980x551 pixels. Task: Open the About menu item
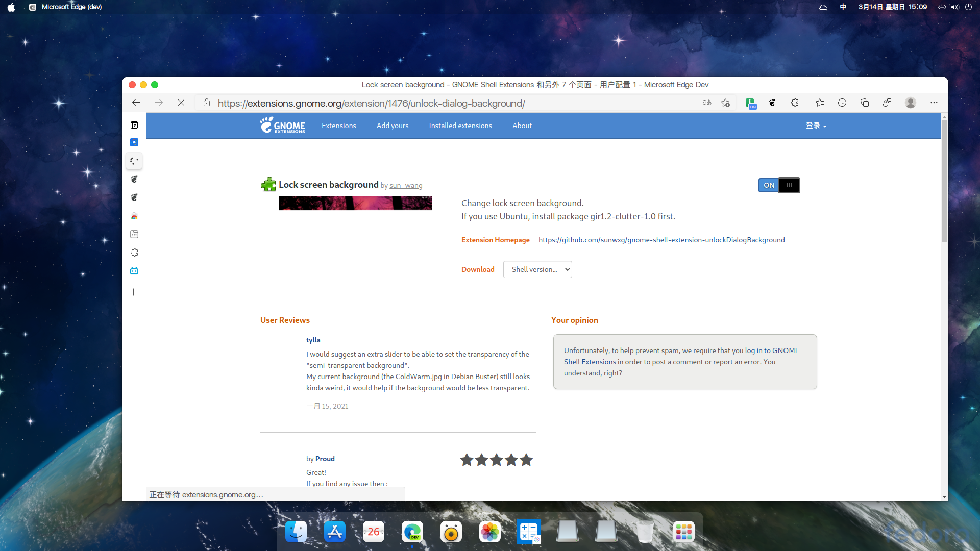click(x=522, y=126)
